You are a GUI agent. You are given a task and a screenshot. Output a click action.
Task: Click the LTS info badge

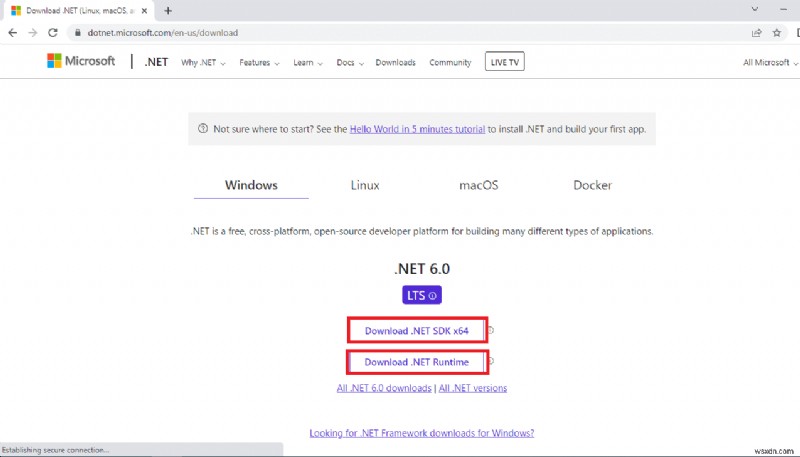click(422, 295)
